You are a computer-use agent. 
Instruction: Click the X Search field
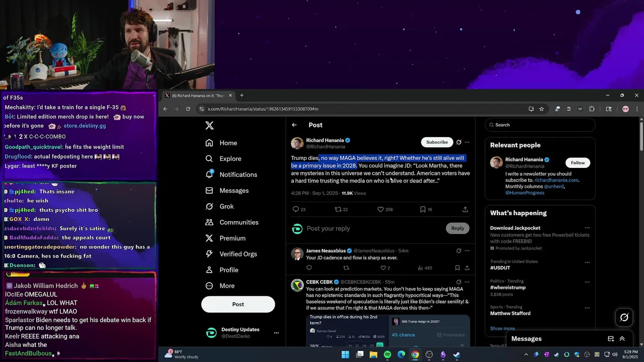coord(540,125)
